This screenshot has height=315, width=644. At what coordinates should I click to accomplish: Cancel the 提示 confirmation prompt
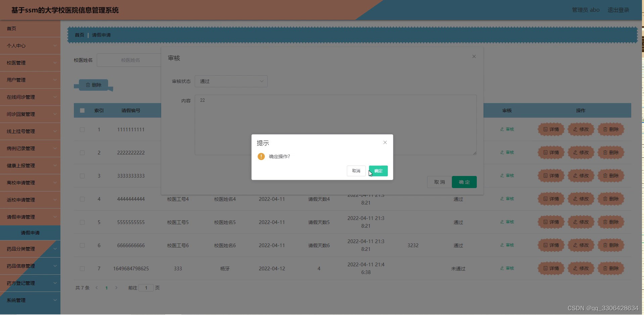[356, 171]
